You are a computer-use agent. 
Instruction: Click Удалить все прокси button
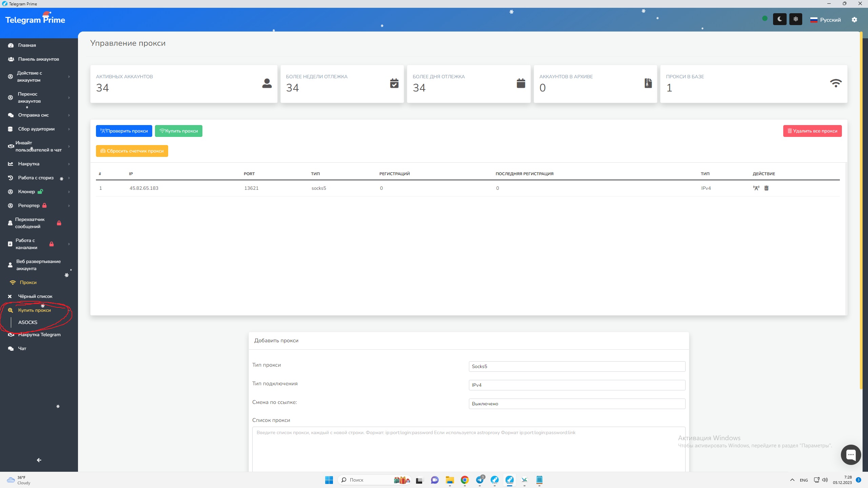[x=812, y=131]
